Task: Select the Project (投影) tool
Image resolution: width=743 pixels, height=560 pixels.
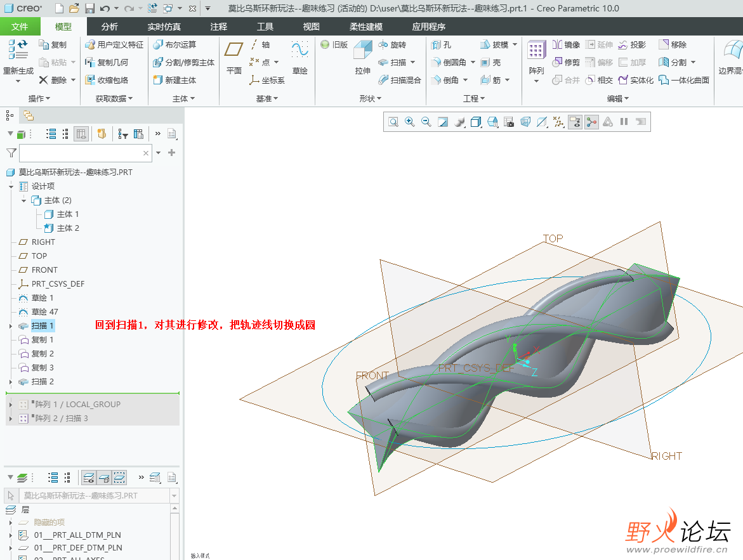Action: (x=631, y=44)
